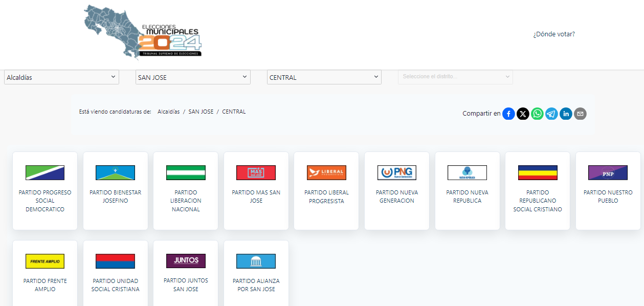The image size is (644, 306).
Task: Select Partido Mas San Jose flag
Action: (x=256, y=172)
